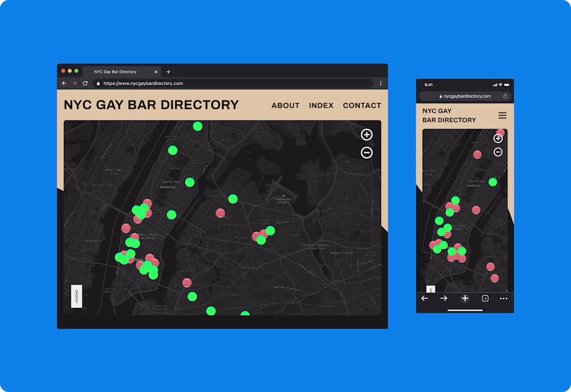Tap the share icon in the mobile address bar
Viewport: 571px width, 392px height.
click(505, 96)
